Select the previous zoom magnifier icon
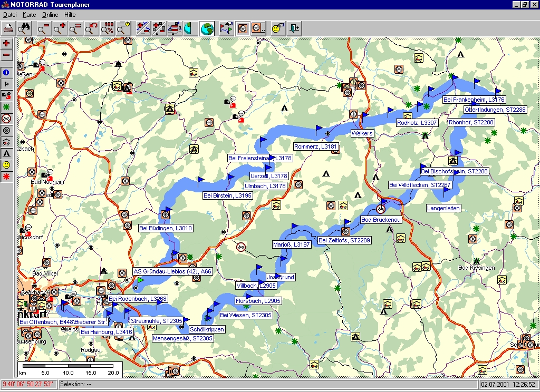 92,28
